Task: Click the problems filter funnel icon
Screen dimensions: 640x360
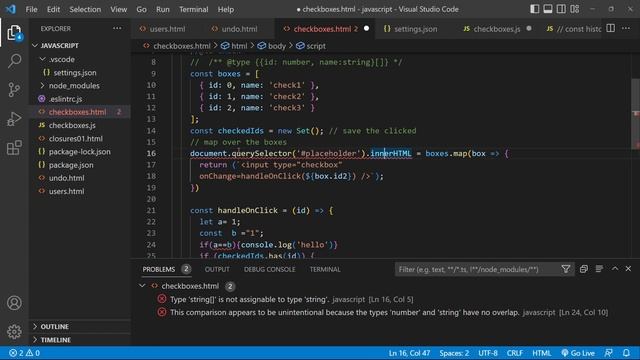Action: point(566,269)
